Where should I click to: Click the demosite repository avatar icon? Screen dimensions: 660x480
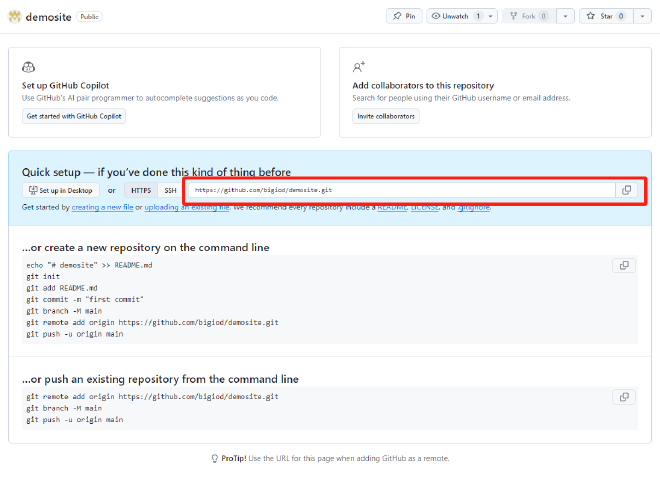tap(15, 16)
